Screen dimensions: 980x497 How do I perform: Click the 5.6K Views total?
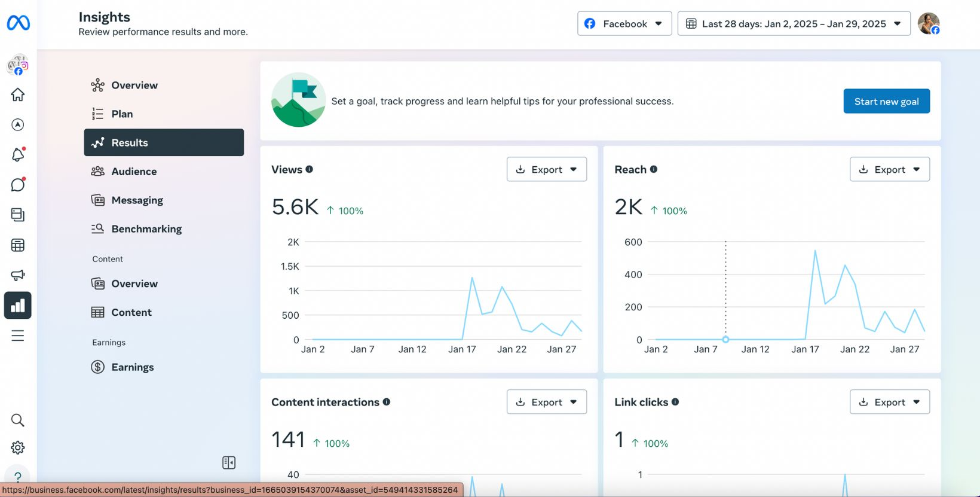[295, 207]
